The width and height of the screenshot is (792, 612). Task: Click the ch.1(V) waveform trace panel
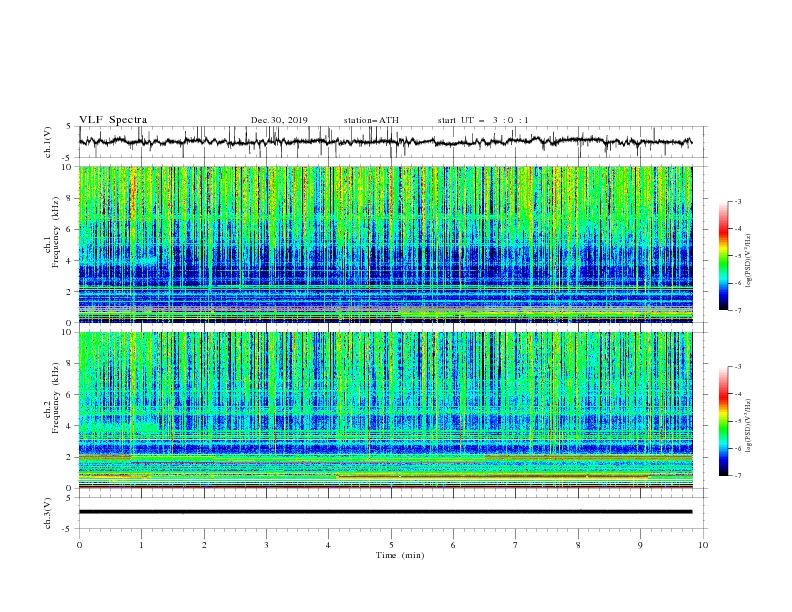393,142
